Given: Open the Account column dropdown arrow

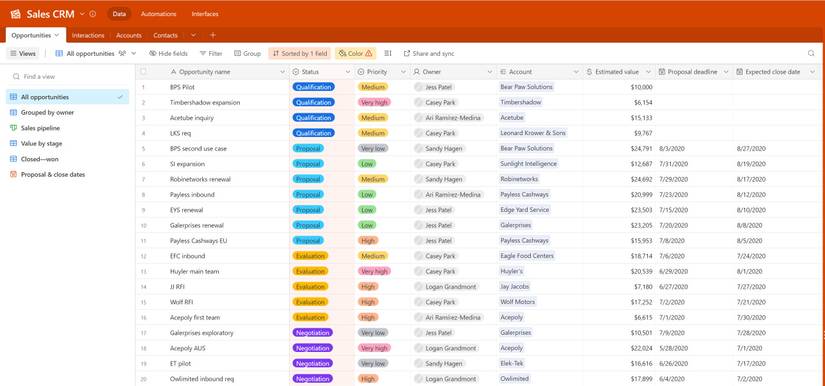Looking at the screenshot, I should point(576,72).
